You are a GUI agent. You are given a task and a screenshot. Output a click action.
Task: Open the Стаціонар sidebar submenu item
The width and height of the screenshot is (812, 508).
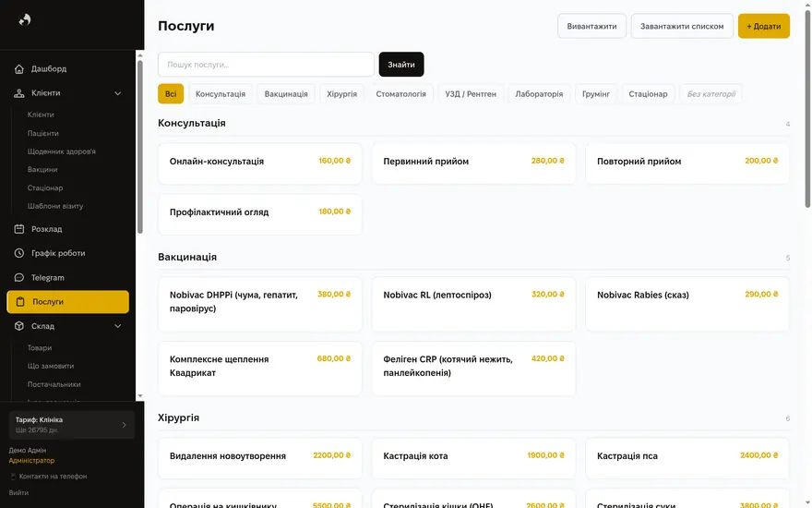click(x=45, y=187)
